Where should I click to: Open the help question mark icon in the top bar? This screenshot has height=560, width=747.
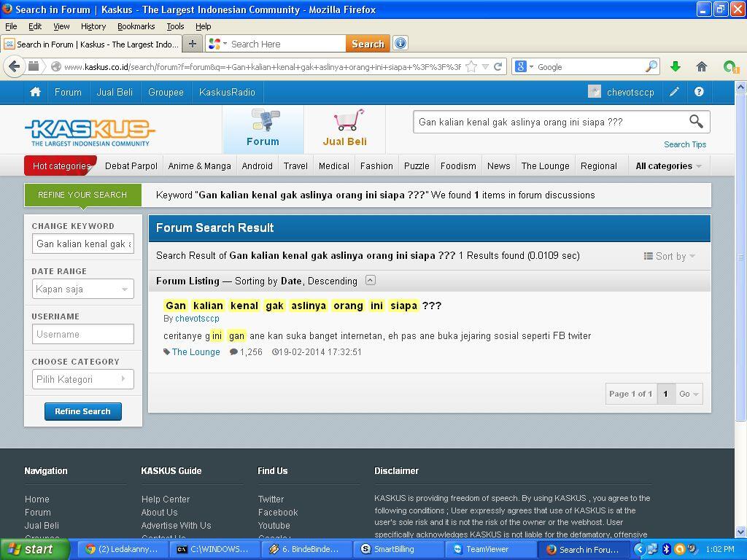[699, 92]
